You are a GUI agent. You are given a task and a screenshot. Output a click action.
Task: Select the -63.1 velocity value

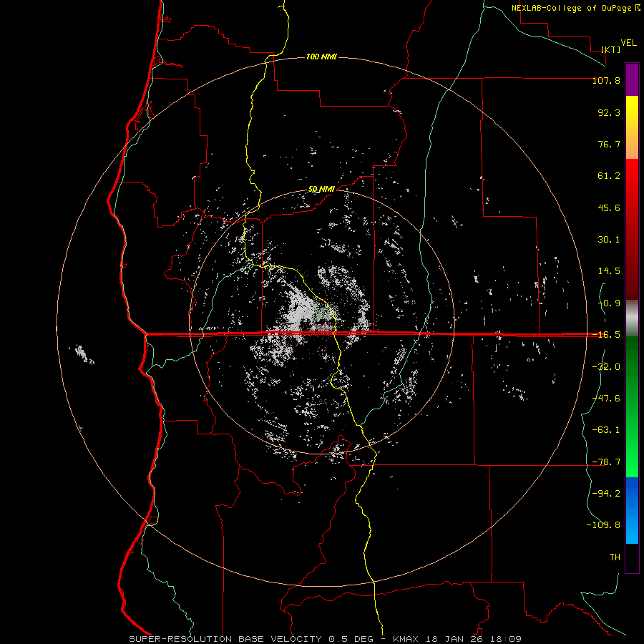[606, 430]
